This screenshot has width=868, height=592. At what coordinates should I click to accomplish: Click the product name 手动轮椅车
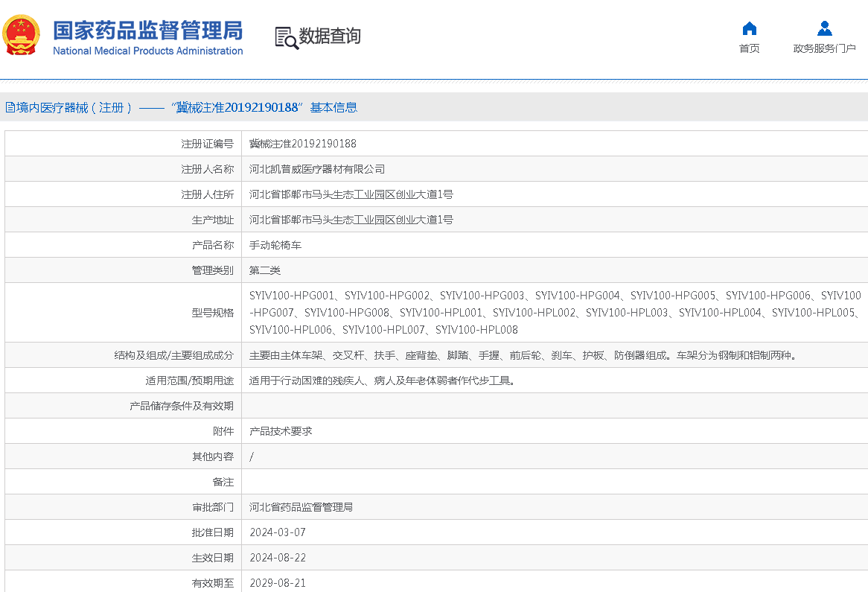click(x=275, y=245)
